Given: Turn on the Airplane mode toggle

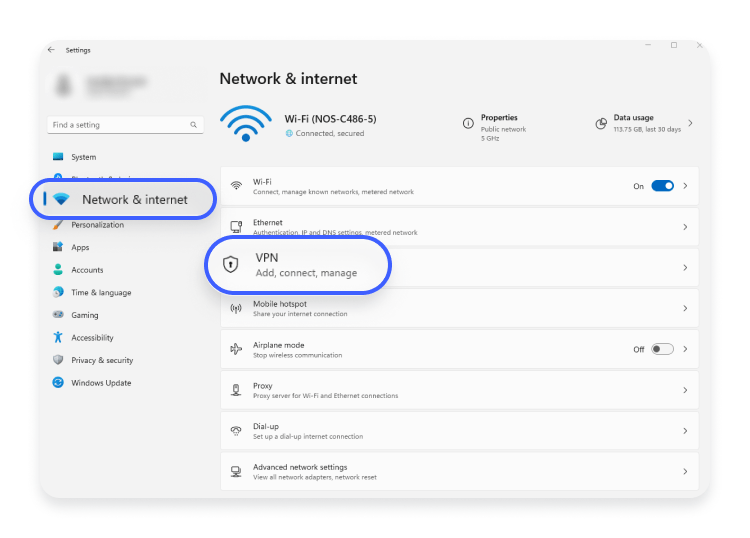Looking at the screenshot, I should click(x=662, y=349).
